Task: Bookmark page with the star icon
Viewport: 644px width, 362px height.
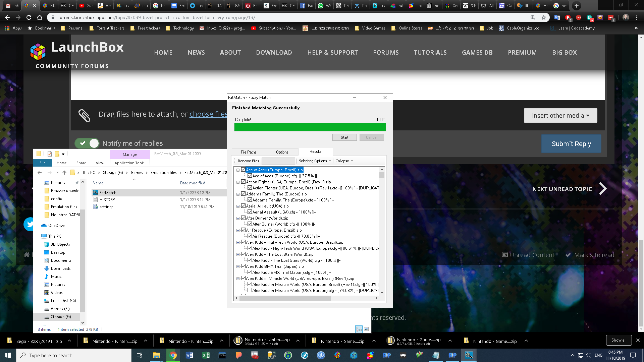Action: [544, 17]
